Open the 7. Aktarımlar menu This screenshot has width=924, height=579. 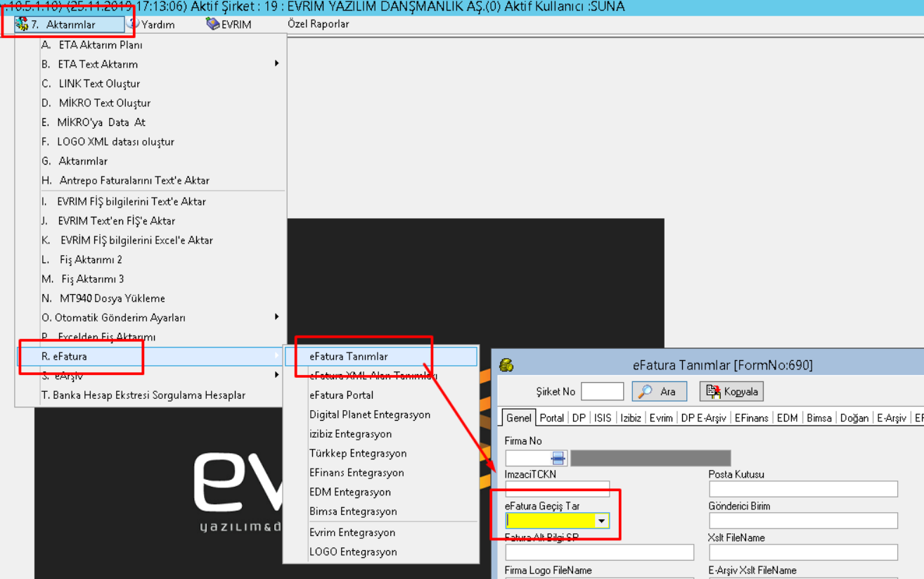click(69, 25)
